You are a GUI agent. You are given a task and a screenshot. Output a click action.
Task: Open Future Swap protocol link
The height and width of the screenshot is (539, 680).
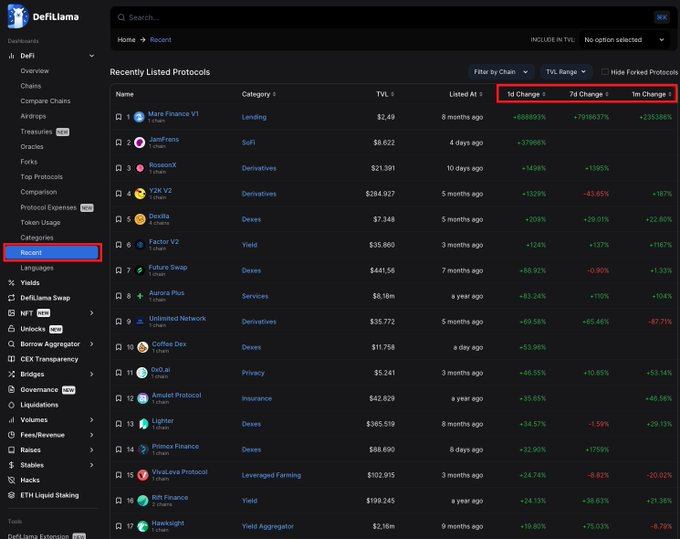[168, 268]
